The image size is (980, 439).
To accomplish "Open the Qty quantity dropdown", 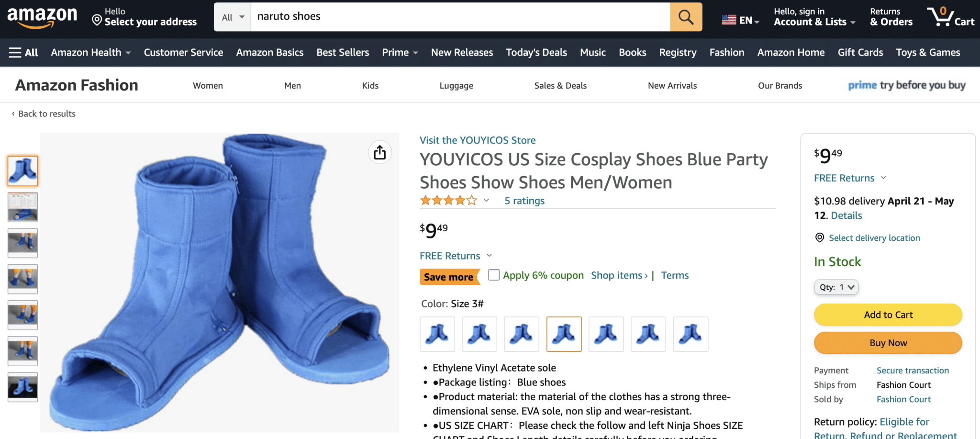I will [836, 287].
